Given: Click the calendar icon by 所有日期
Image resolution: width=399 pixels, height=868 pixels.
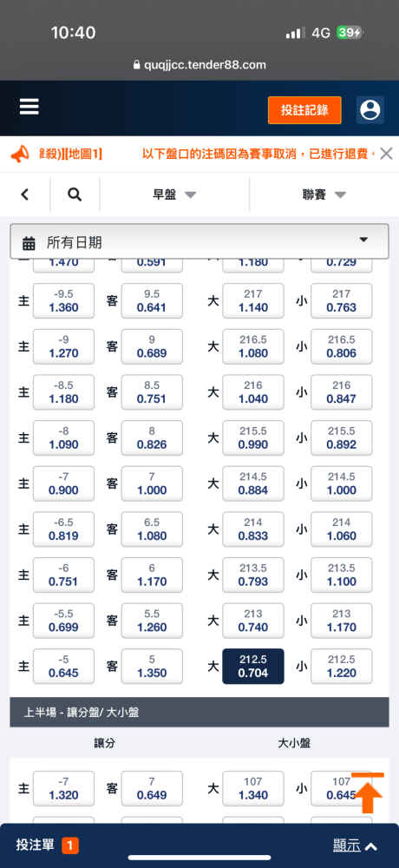Looking at the screenshot, I should point(29,242).
